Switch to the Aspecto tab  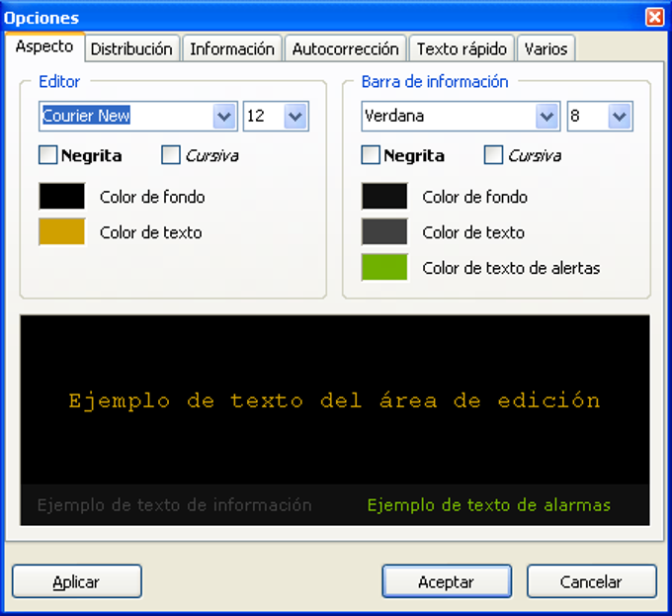point(44,46)
